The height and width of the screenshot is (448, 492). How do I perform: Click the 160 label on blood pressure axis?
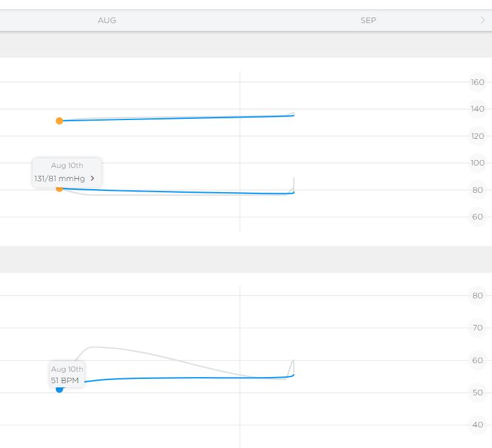click(x=477, y=82)
